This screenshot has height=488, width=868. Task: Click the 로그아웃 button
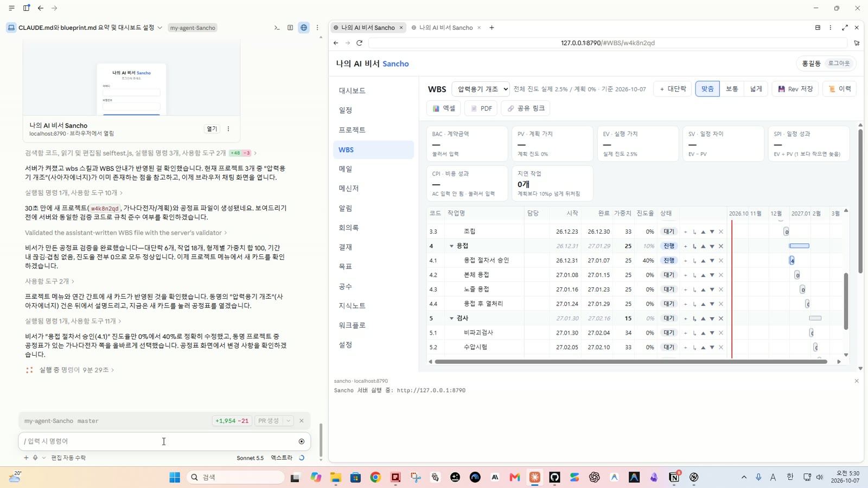coord(839,63)
